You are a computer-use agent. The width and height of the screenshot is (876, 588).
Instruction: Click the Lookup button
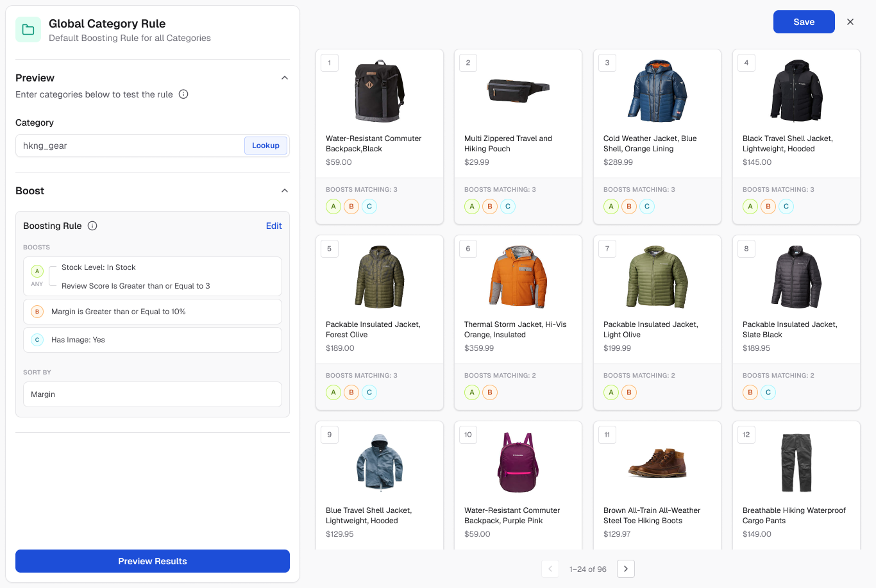click(265, 146)
